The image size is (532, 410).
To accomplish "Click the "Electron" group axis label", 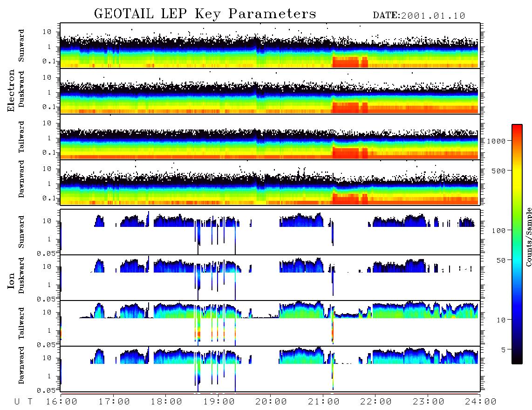I will click(x=11, y=90).
